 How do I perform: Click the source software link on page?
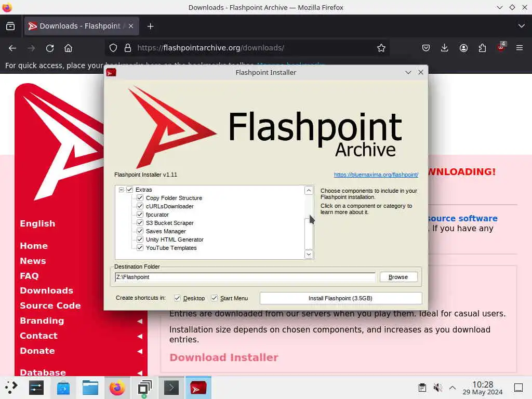click(463, 218)
